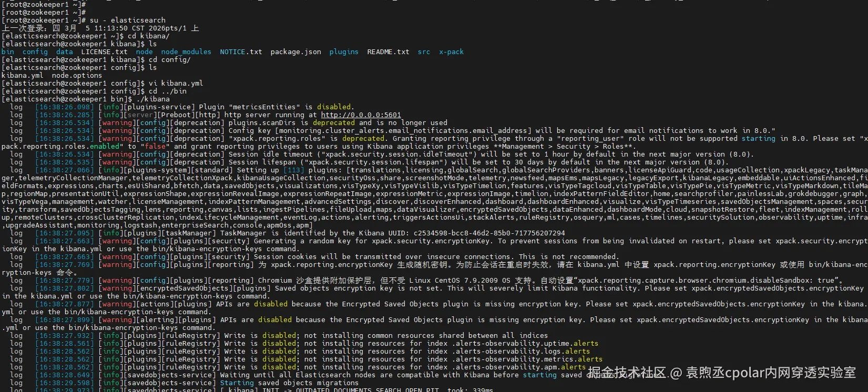Image resolution: width=868 pixels, height=392 pixels.
Task: Select the 'cd config/' command text
Action: tap(169, 59)
